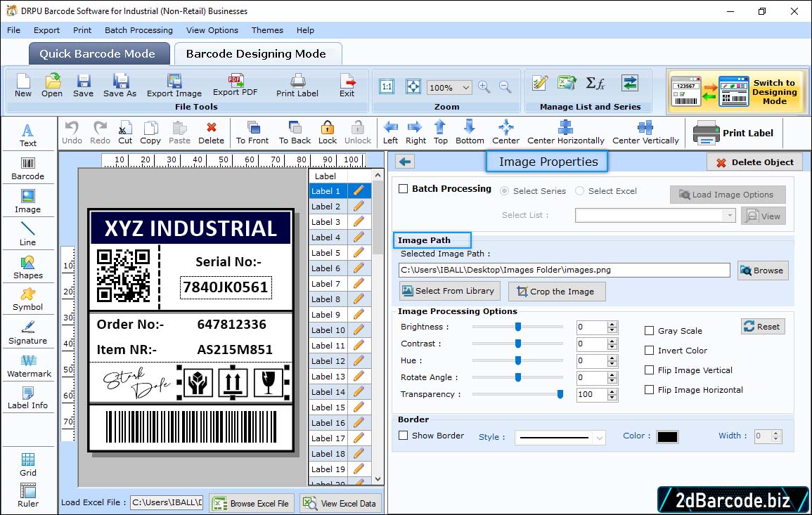Expand the Select List dropdown
This screenshot has height=515, width=812.
[x=729, y=215]
